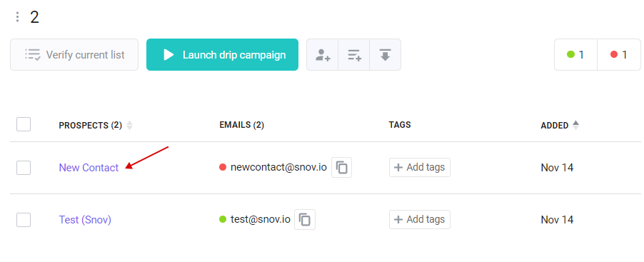Filter by red invalid email status
Viewport: 644px width, 262px height.
[x=619, y=55]
